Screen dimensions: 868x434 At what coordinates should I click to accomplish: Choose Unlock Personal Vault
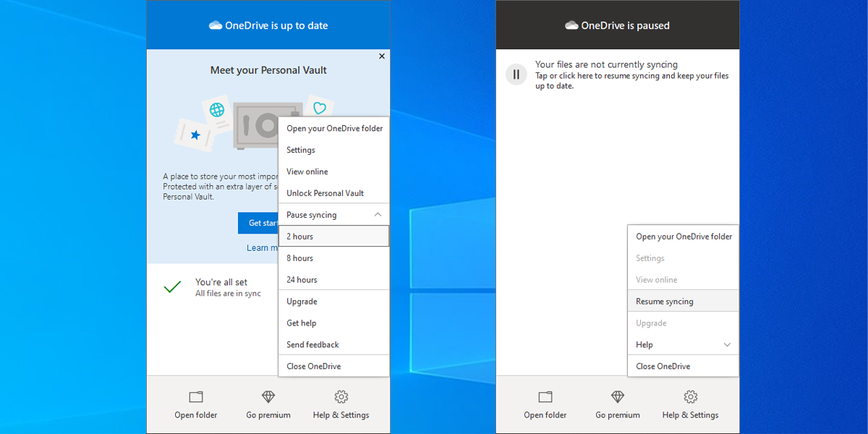point(334,193)
